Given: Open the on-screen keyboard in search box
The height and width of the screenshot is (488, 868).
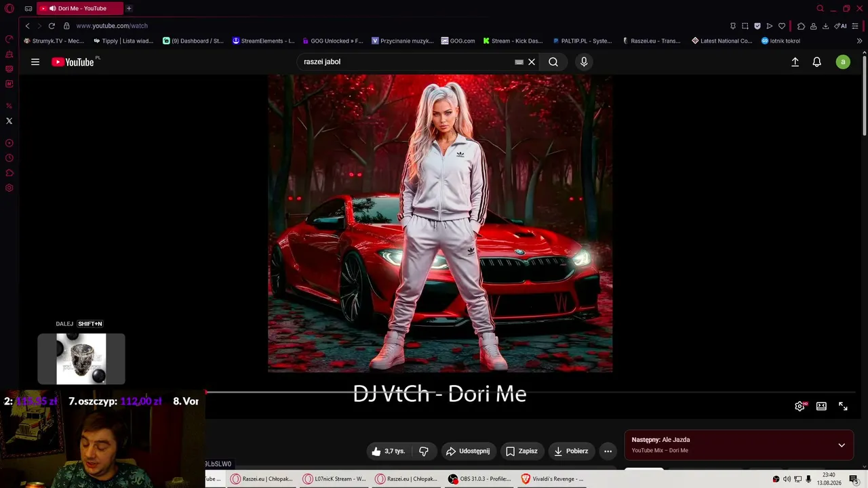Looking at the screenshot, I should tap(519, 62).
